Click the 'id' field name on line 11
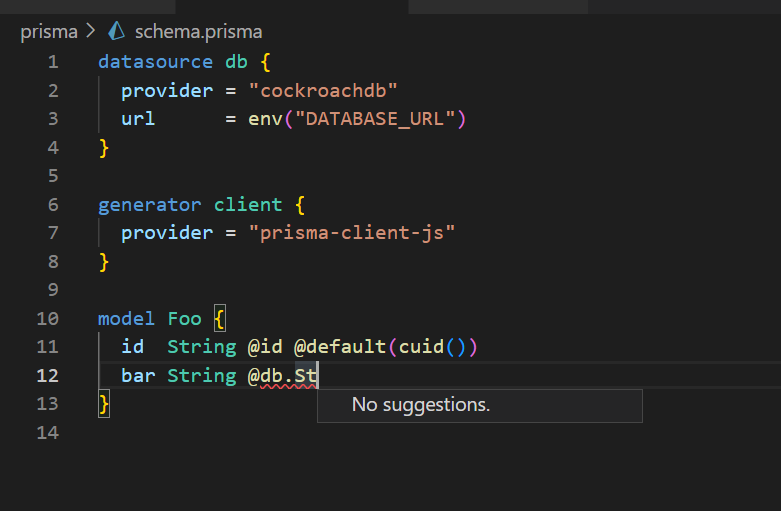781x511 pixels. point(132,347)
